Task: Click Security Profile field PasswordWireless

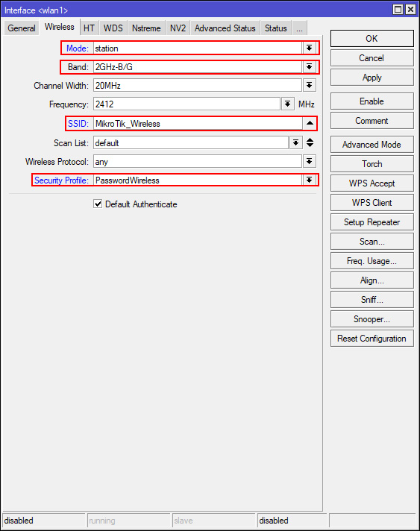Action: (198, 180)
